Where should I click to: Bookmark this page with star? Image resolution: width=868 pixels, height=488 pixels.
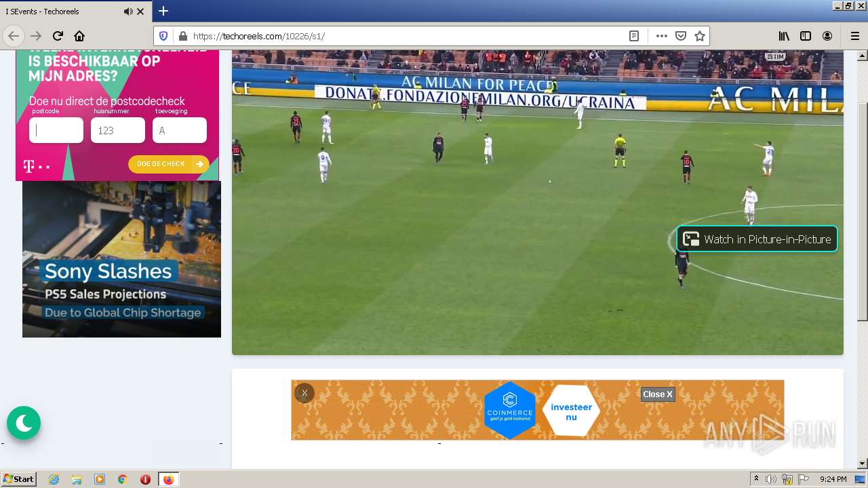click(x=700, y=36)
